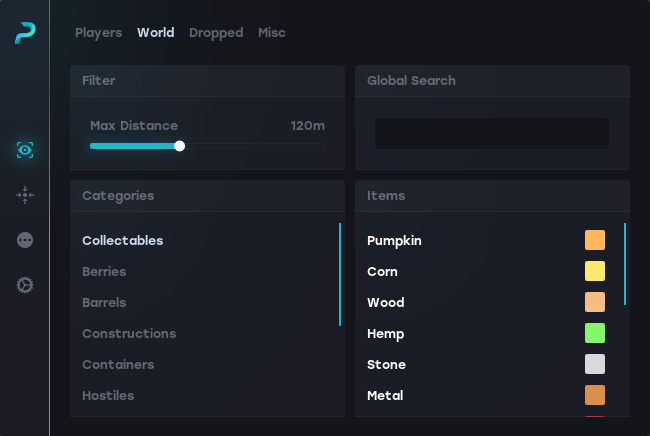Click the Max Distance slider handle
The image size is (650, 436).
pos(180,146)
